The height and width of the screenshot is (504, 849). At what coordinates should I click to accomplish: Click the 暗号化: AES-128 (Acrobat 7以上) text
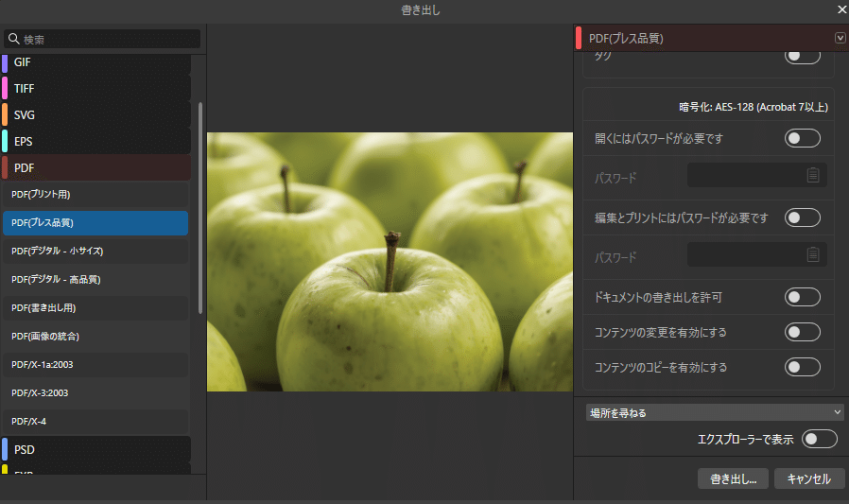tap(754, 107)
